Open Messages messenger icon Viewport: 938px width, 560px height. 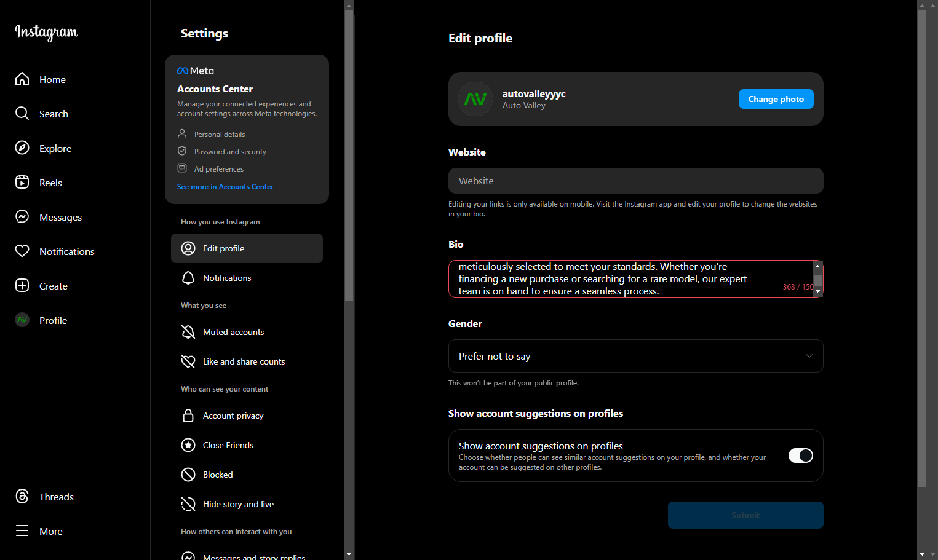coord(22,217)
